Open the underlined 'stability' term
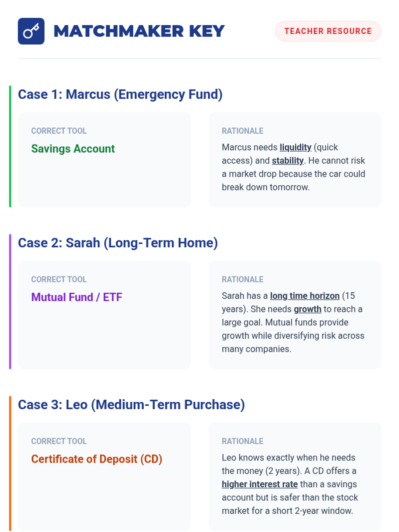Screen dimensions: 399x532 pyautogui.click(x=288, y=161)
